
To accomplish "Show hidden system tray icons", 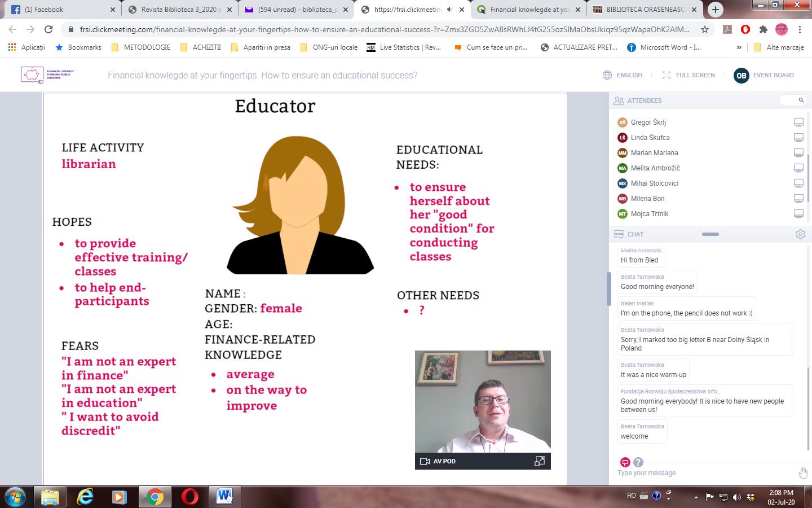I will tap(696, 497).
